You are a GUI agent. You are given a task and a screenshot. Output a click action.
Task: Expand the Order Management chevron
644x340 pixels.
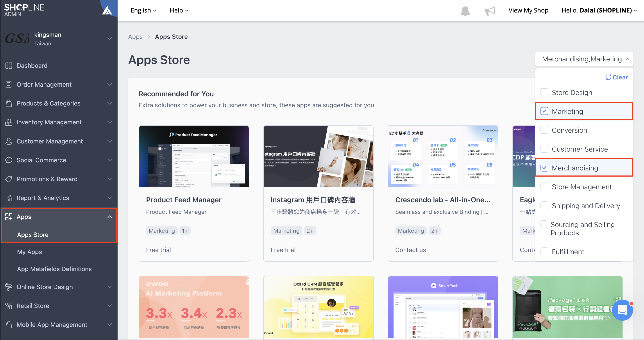109,84
